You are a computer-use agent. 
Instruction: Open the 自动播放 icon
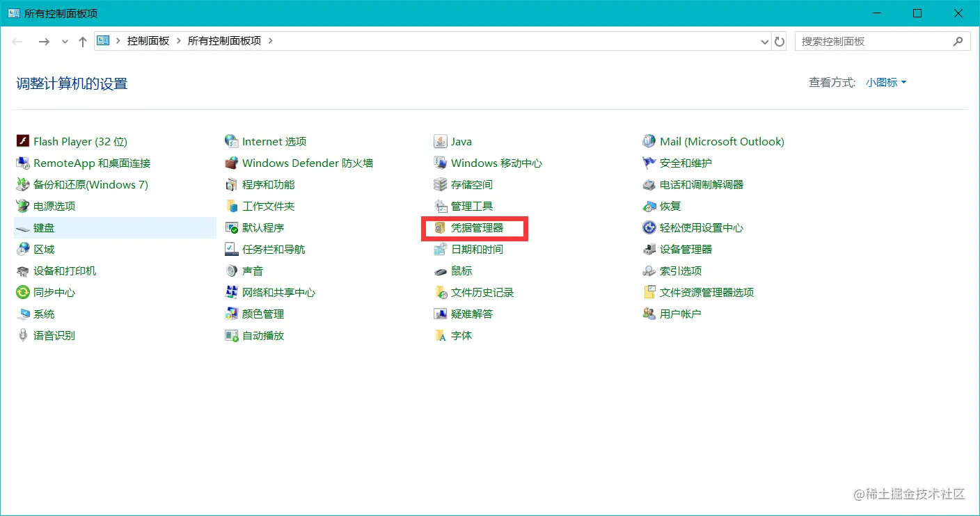tap(231, 335)
